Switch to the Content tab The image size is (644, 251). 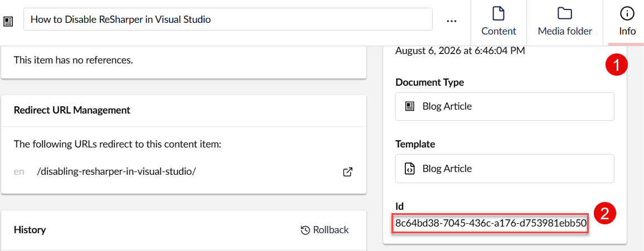[x=498, y=22]
